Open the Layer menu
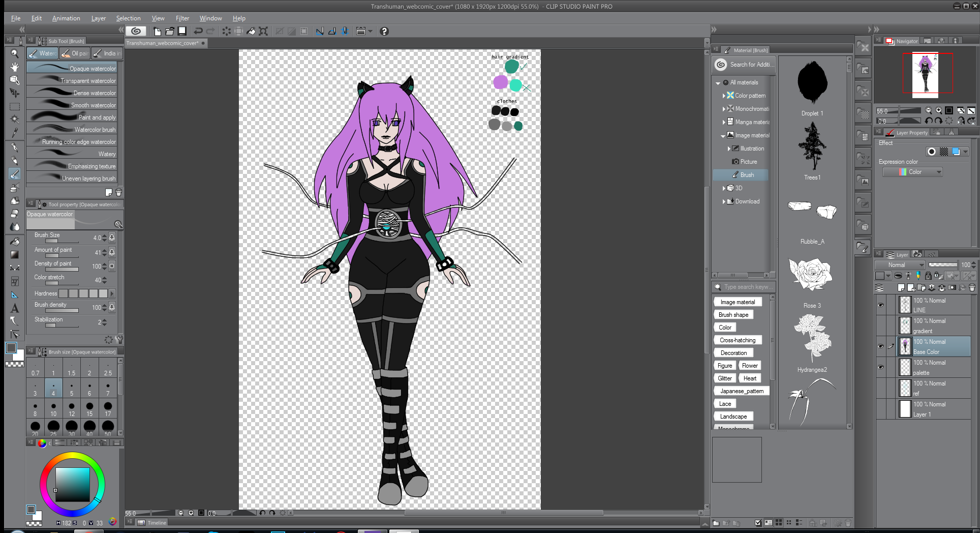Image resolution: width=980 pixels, height=533 pixels. [x=99, y=18]
